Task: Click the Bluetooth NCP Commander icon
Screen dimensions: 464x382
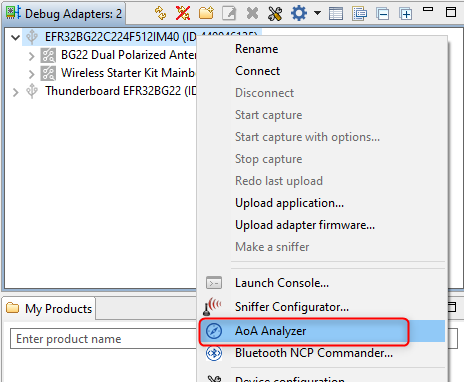Action: point(214,353)
